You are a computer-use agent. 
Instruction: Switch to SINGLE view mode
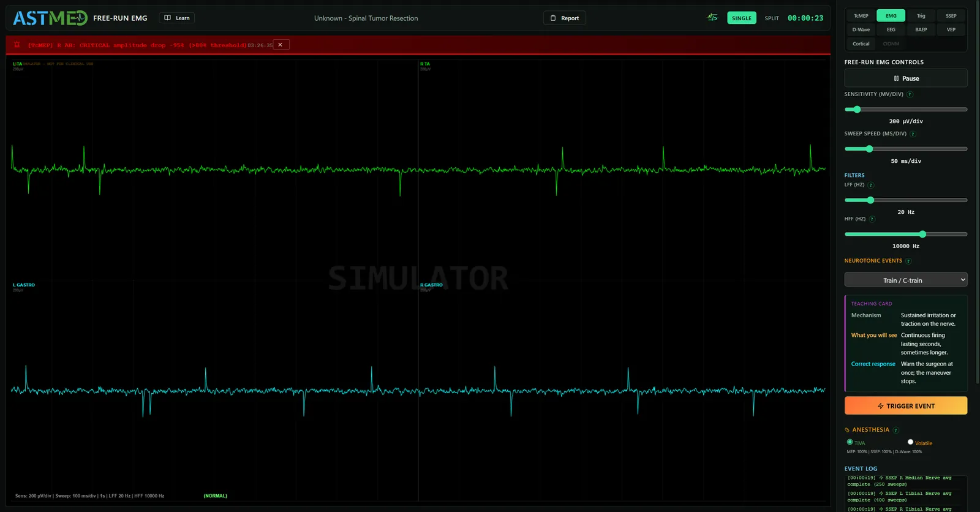pos(742,18)
